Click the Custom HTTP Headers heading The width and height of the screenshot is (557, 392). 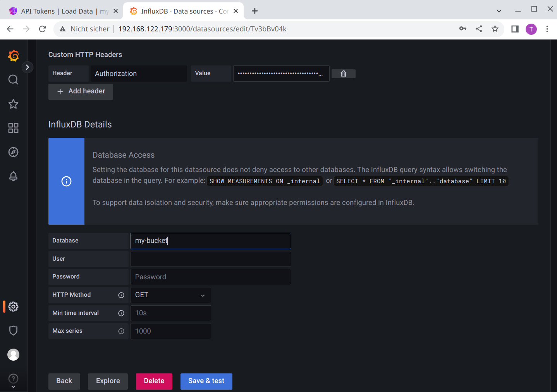(x=85, y=55)
